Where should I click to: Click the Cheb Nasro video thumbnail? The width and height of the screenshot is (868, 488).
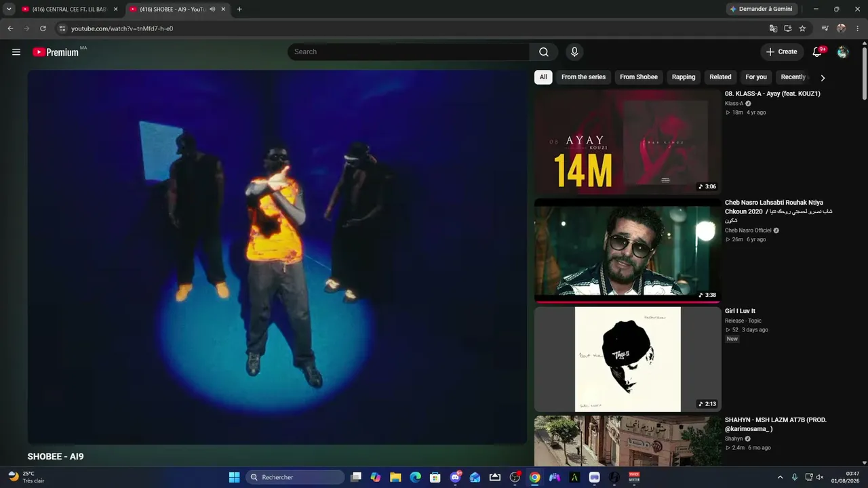pyautogui.click(x=627, y=250)
